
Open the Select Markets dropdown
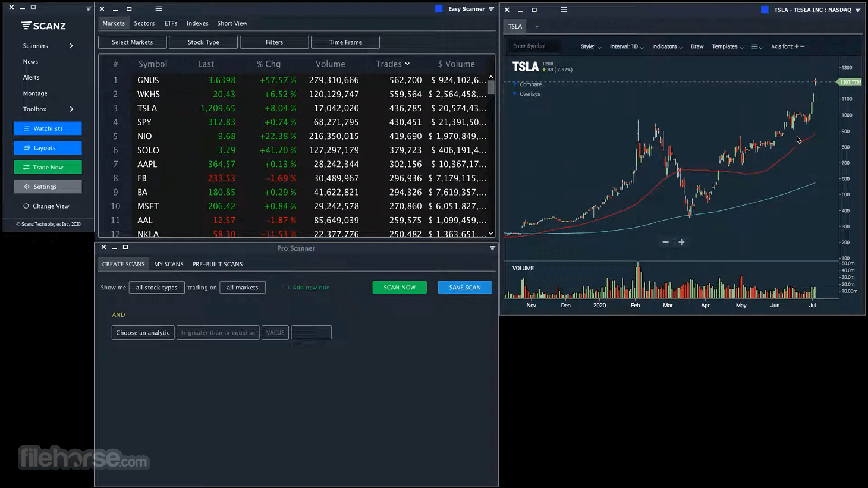tap(132, 42)
